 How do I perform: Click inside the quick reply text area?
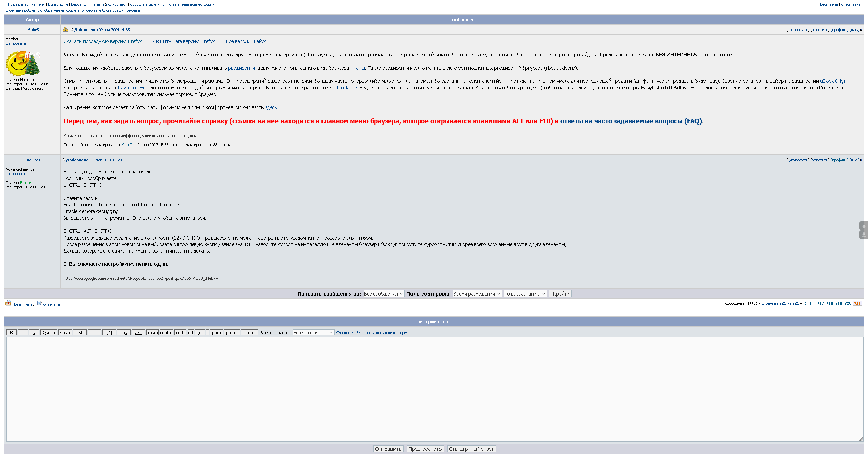(x=434, y=389)
